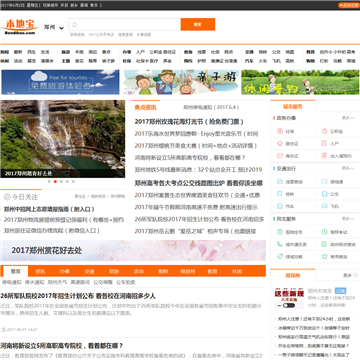Select the 办事 tab in orange bar
Screen dimensions: 360x360
point(65,271)
